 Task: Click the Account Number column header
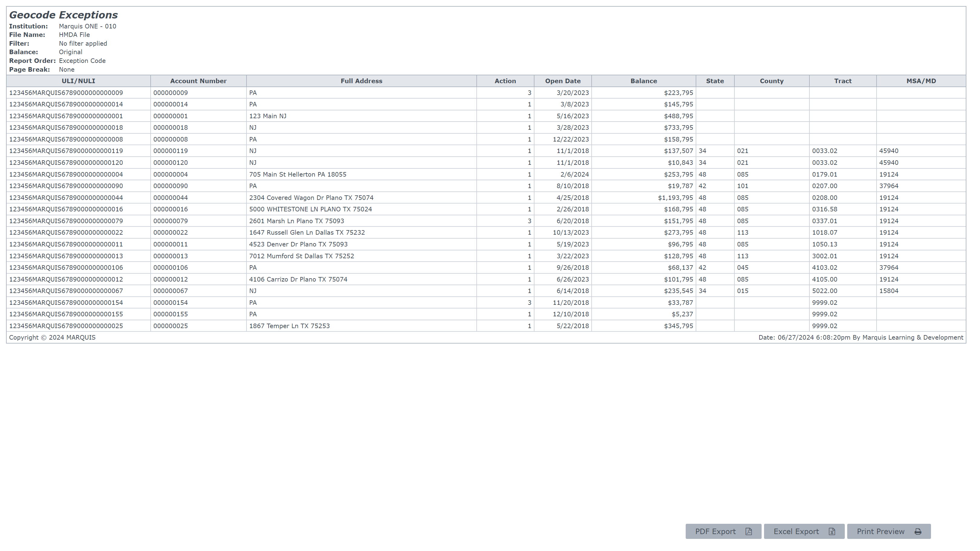[198, 81]
